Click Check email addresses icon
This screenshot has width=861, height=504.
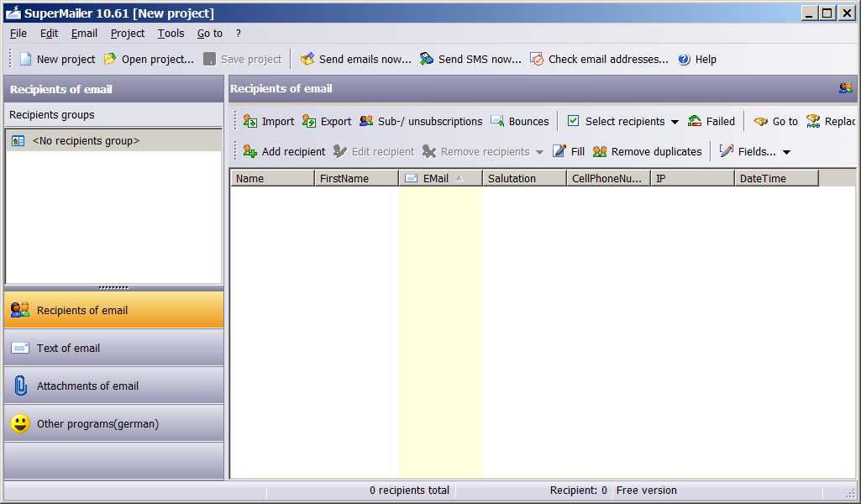point(537,60)
